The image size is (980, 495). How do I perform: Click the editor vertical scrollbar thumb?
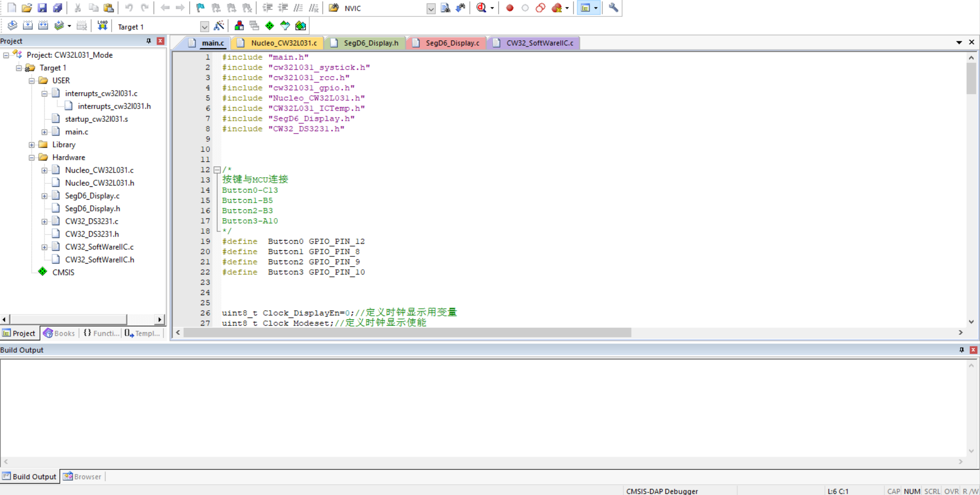pyautogui.click(x=971, y=78)
